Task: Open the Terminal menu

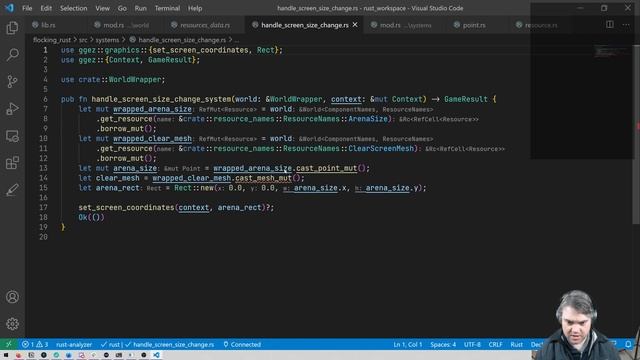Action: coord(167,8)
